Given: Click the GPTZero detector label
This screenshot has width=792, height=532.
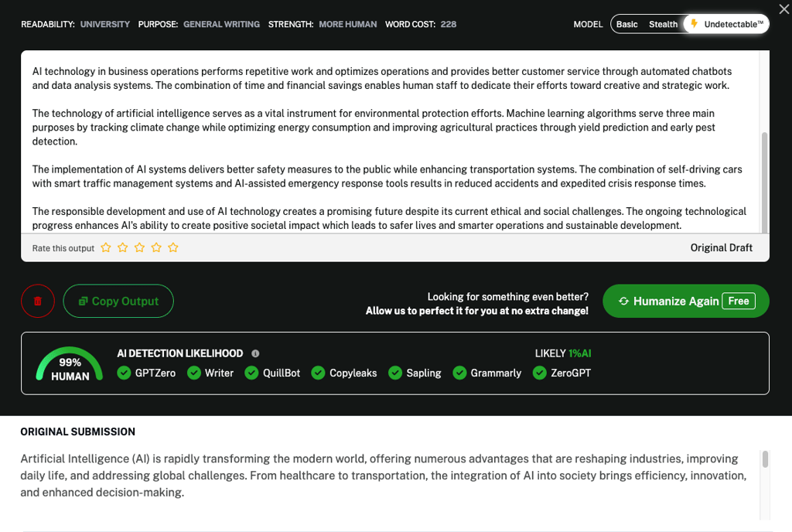Looking at the screenshot, I should [155, 373].
